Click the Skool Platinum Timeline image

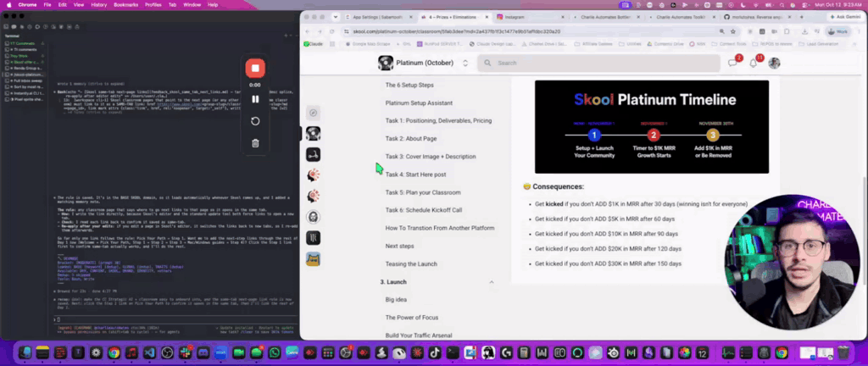click(x=652, y=126)
